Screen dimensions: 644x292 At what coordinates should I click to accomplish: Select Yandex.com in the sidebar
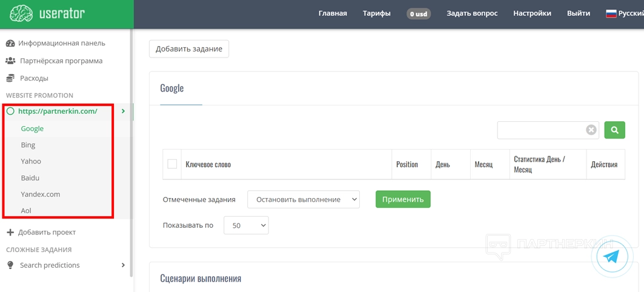pyautogui.click(x=40, y=194)
